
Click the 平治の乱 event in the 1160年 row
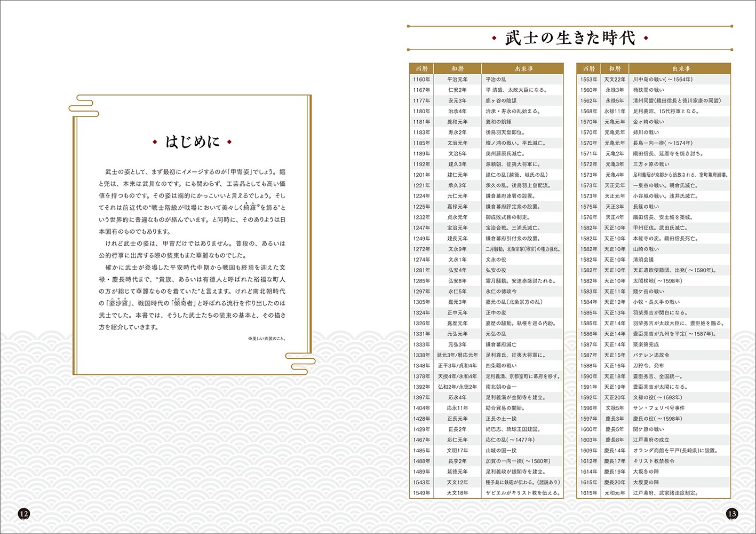(496, 80)
